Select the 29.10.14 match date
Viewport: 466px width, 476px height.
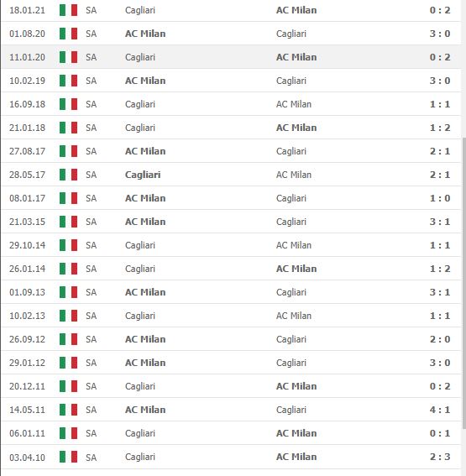[28, 245]
